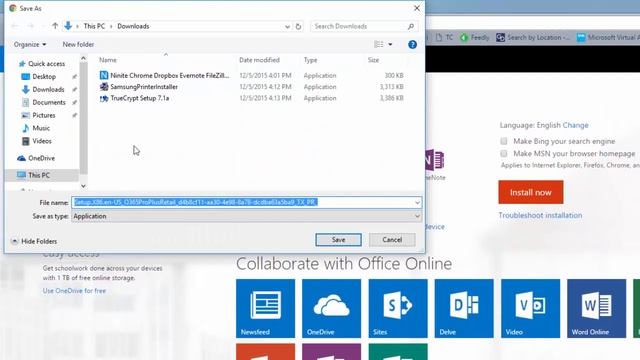The height and width of the screenshot is (360, 640).
Task: Open the Video tile
Action: coord(531,309)
